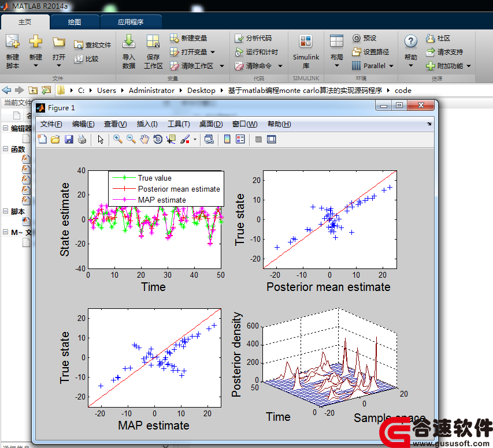Open the 帮助 help dropdown in ribbon
The height and width of the screenshot is (448, 493).
click(410, 65)
